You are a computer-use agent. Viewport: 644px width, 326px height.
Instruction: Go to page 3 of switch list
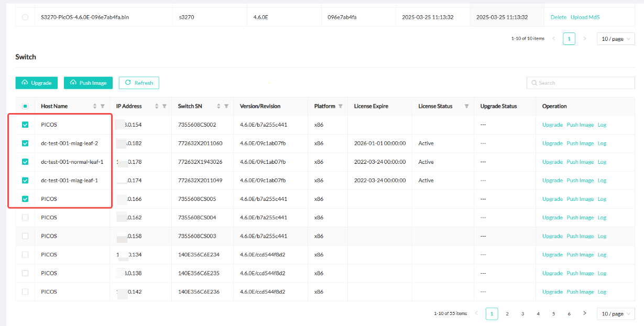522,314
